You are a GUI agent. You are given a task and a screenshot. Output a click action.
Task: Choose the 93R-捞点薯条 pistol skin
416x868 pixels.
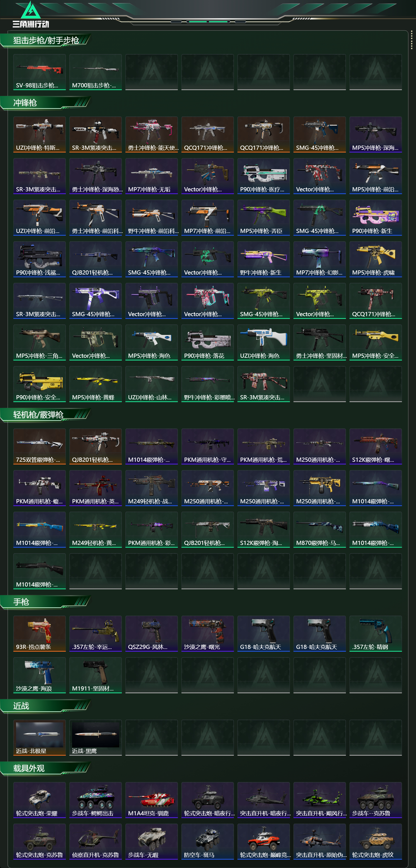39,634
